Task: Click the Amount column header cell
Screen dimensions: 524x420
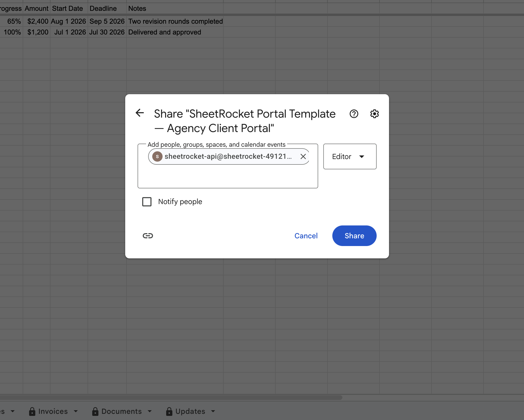Action: (x=37, y=8)
